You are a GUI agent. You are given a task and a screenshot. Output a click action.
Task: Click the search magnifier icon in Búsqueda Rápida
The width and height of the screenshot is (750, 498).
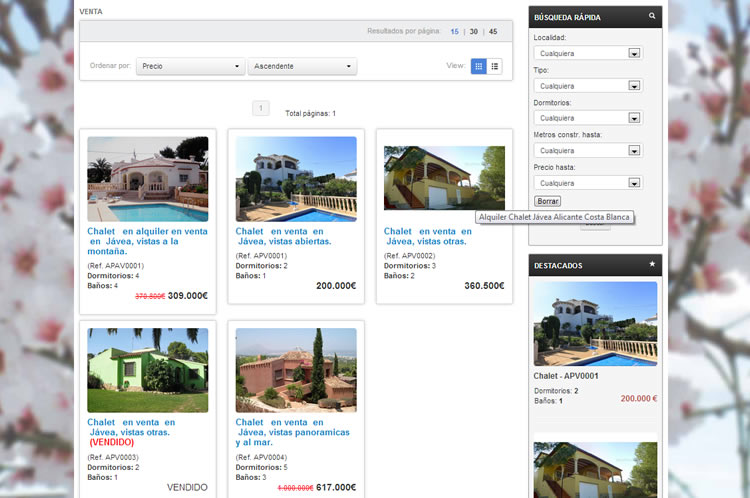[652, 16]
